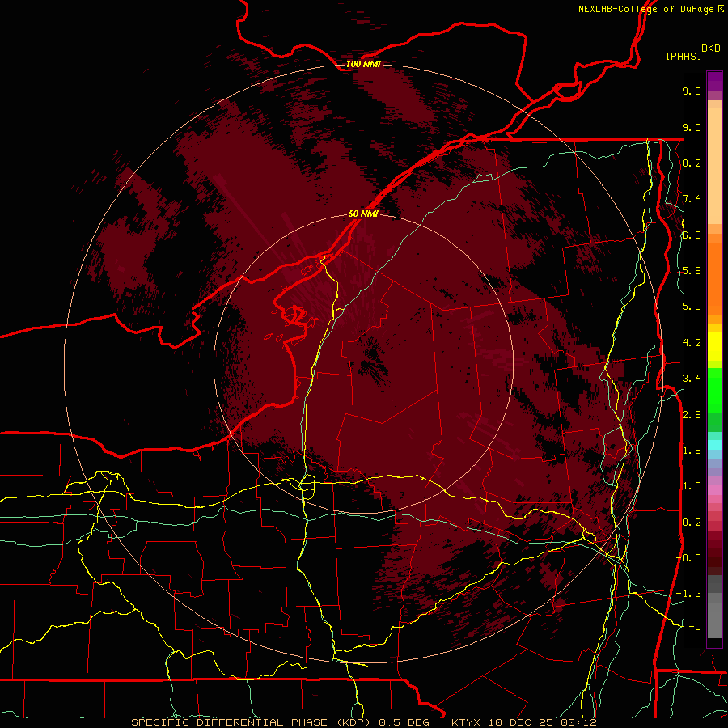Pick the yellow colorbar segment

coord(714,346)
